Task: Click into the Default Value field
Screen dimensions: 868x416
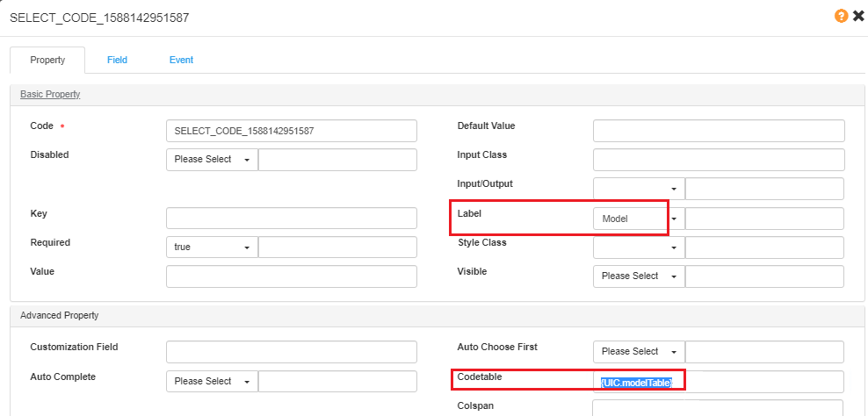Action: coord(718,131)
